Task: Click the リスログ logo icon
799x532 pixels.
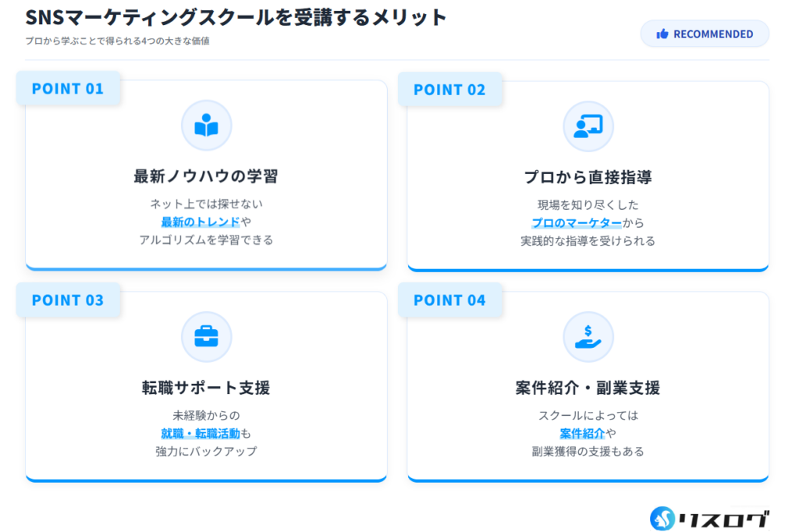Action: point(662,519)
